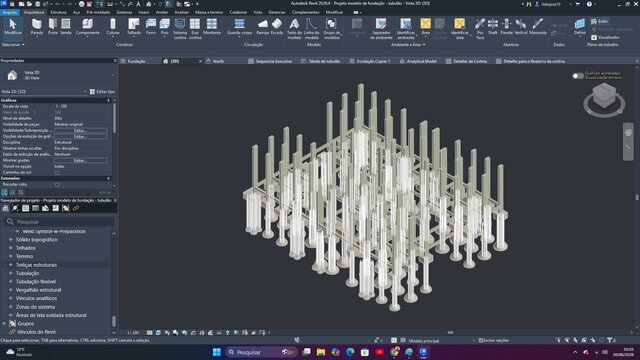Open the Windows Start menu
Screen dimensions: 640x360
click(x=217, y=352)
